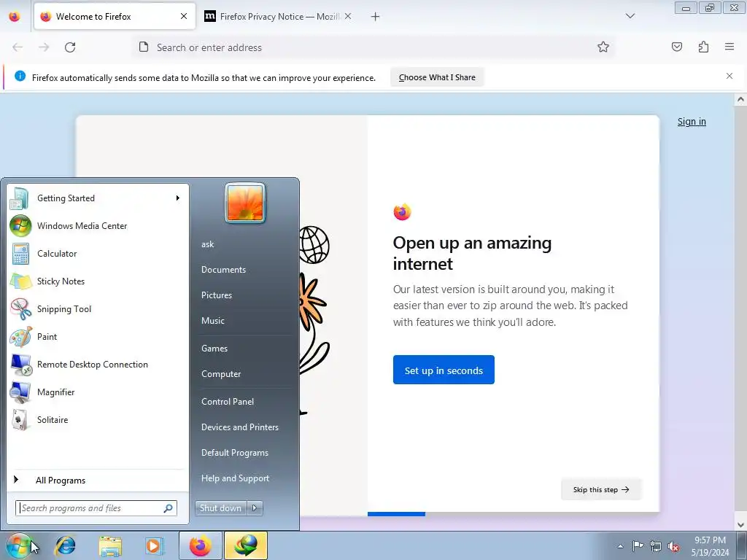The height and width of the screenshot is (560, 747).
Task: Expand the Getting Started submenu arrow
Action: pyautogui.click(x=178, y=198)
